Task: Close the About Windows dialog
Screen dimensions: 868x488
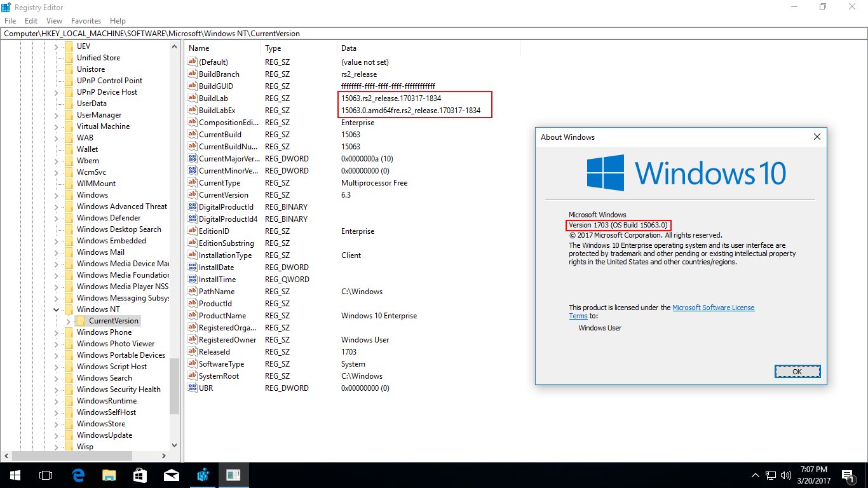Action: tap(817, 137)
